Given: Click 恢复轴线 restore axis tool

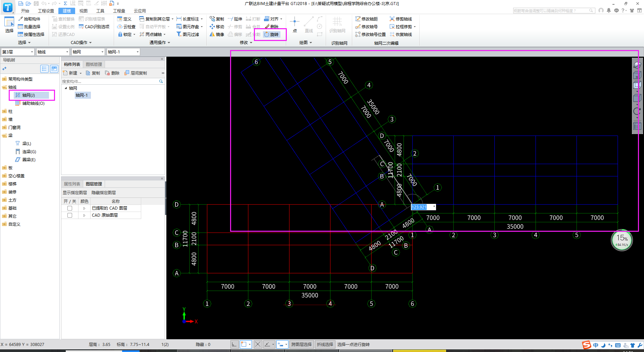Looking at the screenshot, I should (x=400, y=34).
